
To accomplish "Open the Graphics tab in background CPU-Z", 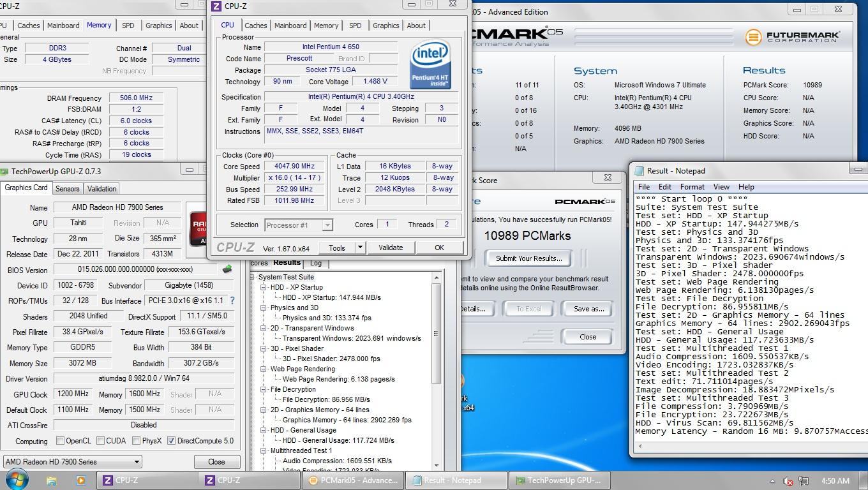I will [x=158, y=26].
